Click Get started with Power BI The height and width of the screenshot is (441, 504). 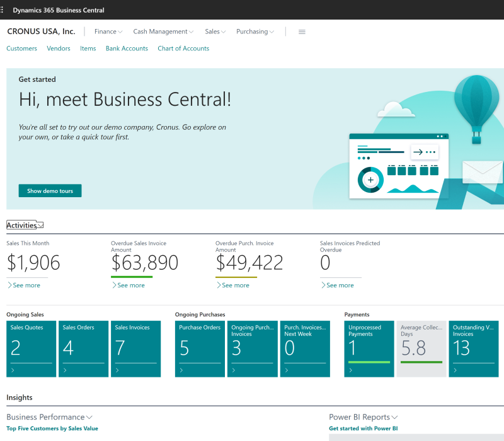coord(364,428)
